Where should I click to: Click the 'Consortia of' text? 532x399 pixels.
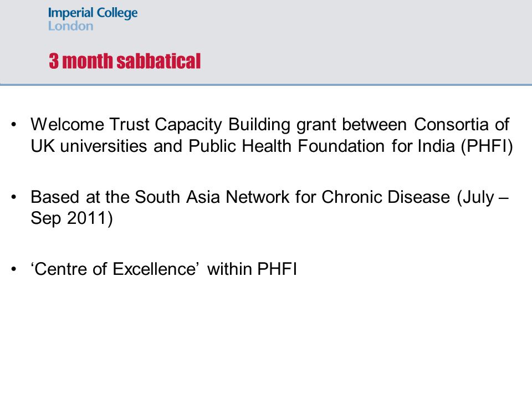[x=462, y=125]
